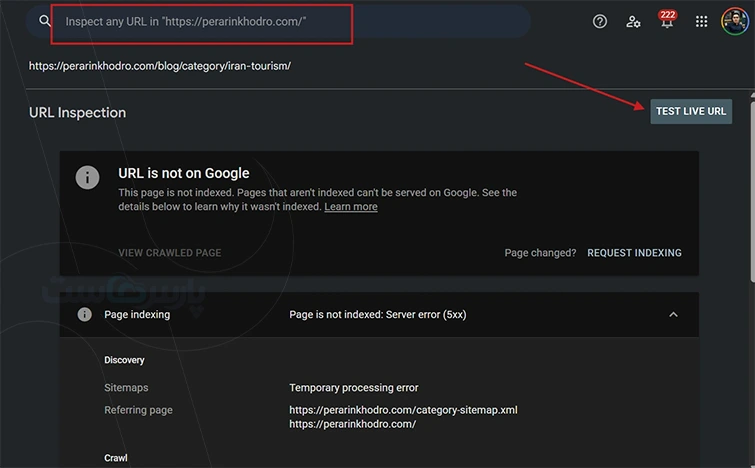Click the Crawl subheading

[116, 458]
